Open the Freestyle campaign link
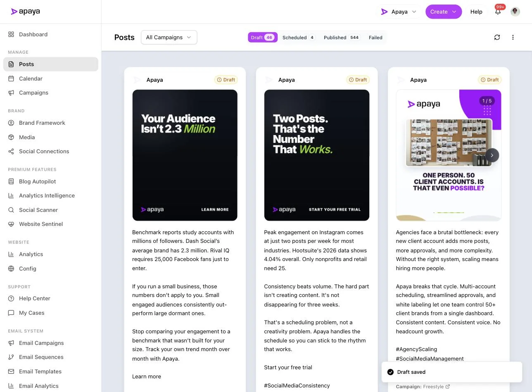Screen dimensions: 532x392 [x=436, y=387]
